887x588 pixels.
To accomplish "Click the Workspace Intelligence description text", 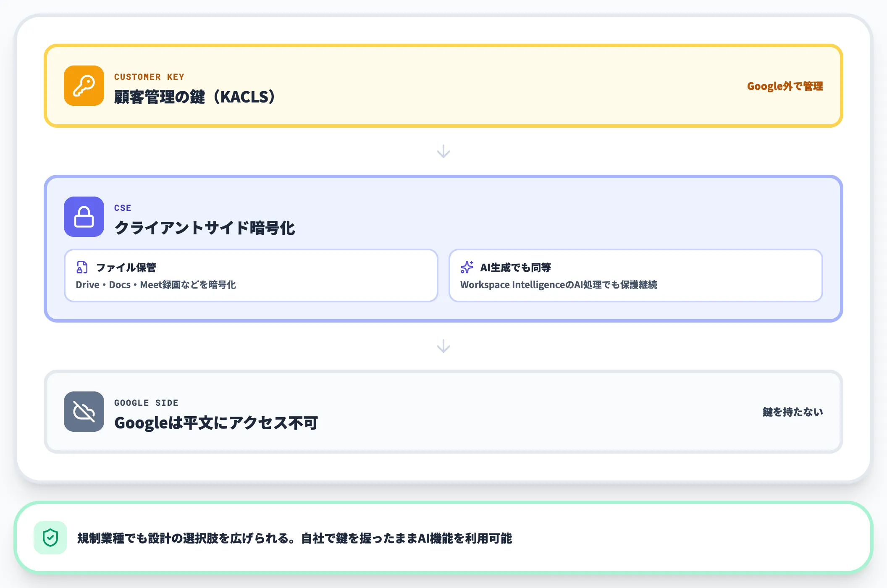I will coord(560,284).
